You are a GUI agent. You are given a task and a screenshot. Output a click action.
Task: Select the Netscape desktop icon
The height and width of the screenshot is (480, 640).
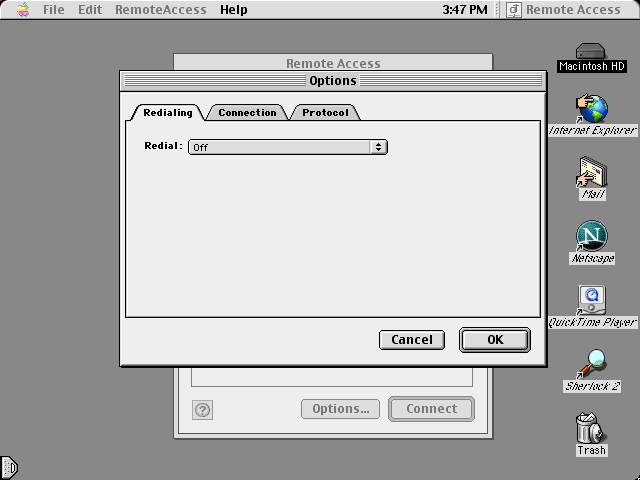coord(591,236)
